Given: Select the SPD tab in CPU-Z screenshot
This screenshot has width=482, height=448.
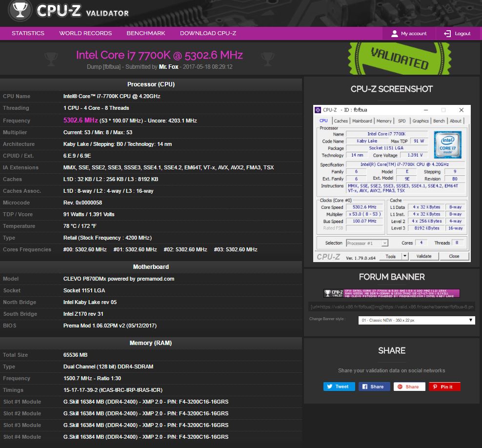Looking at the screenshot, I should (402, 121).
